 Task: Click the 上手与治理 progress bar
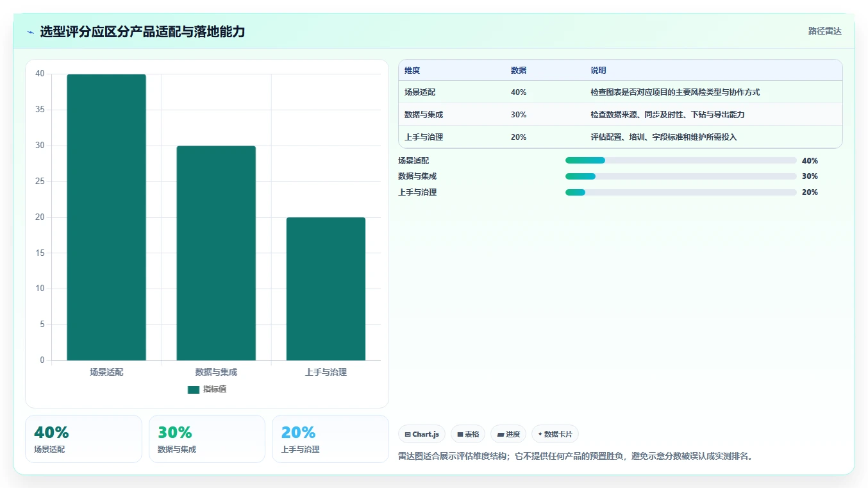point(681,192)
